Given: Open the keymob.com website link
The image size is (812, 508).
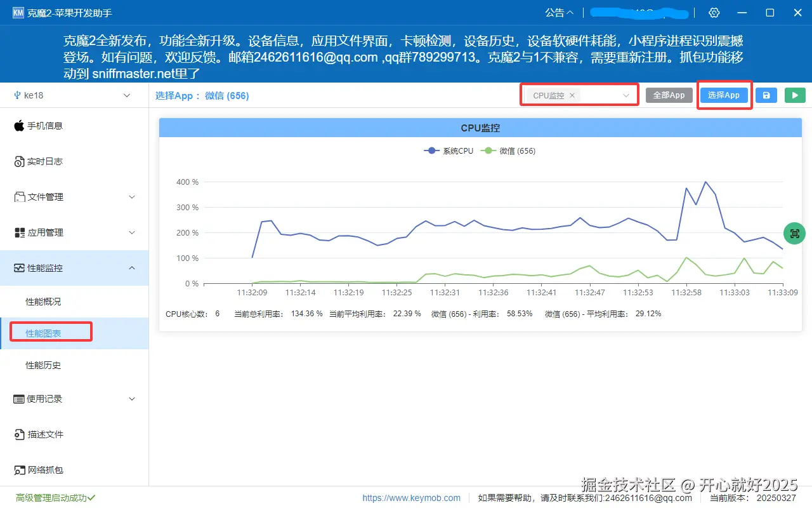Looking at the screenshot, I should click(x=412, y=498).
